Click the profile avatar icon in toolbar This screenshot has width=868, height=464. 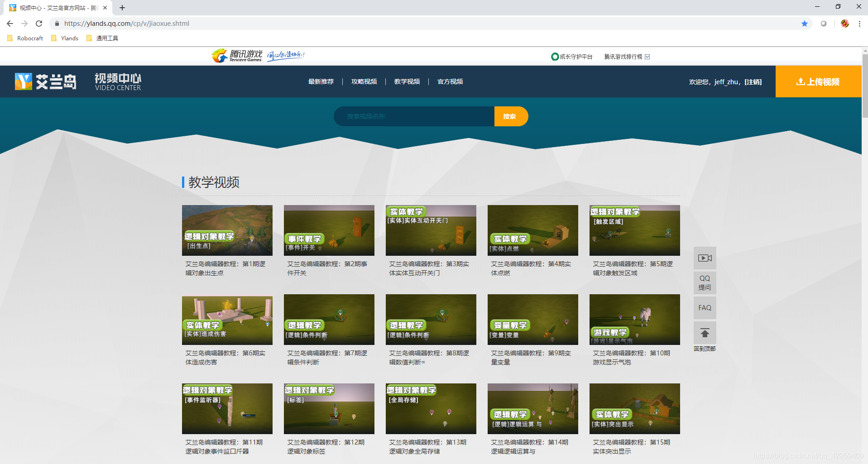click(844, 24)
